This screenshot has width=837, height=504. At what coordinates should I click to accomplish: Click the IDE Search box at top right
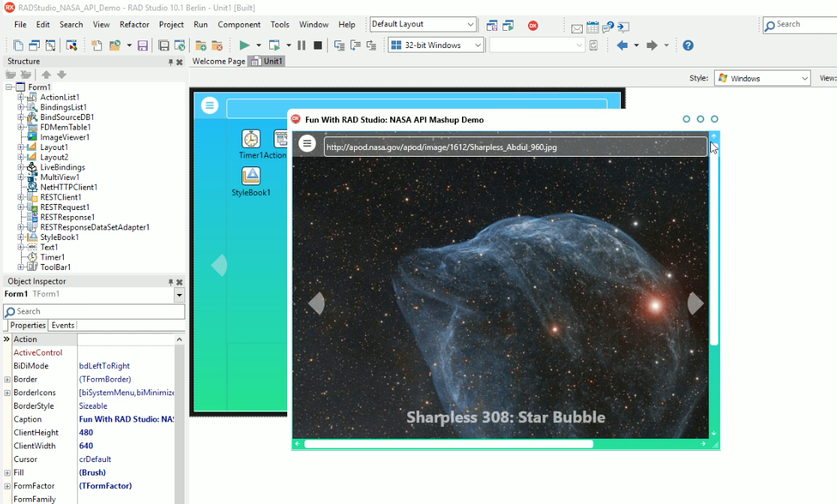pyautogui.click(x=799, y=25)
